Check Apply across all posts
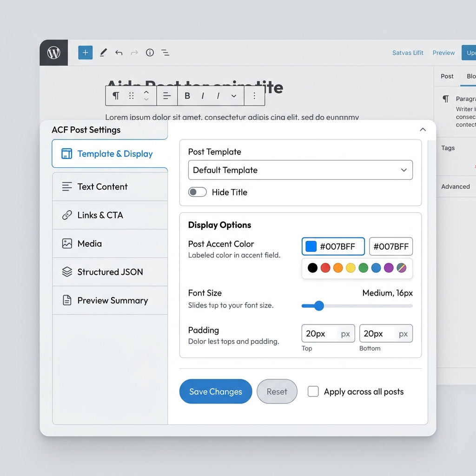This screenshot has width=476, height=476. pos(313,391)
